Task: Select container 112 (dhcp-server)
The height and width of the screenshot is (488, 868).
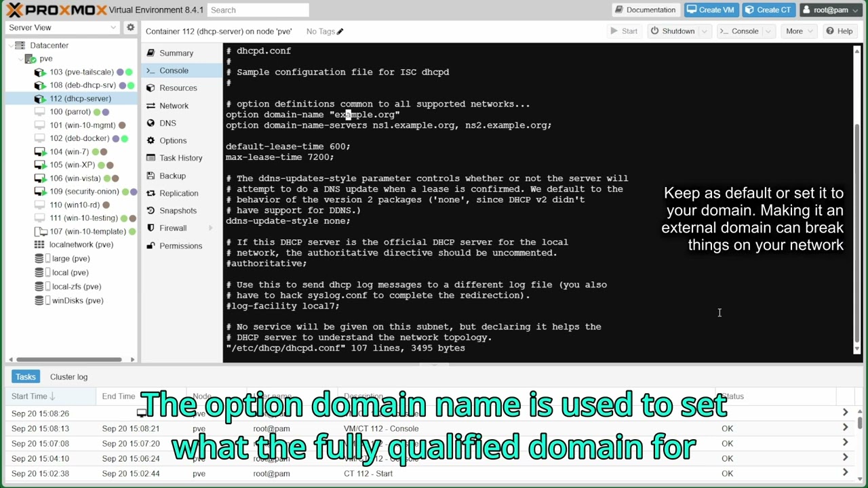Action: [x=80, y=98]
